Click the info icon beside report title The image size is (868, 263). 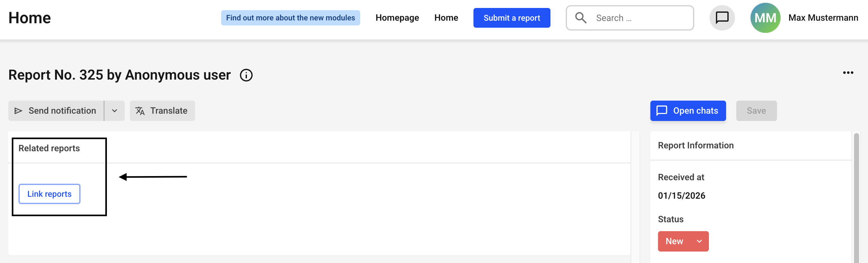246,75
